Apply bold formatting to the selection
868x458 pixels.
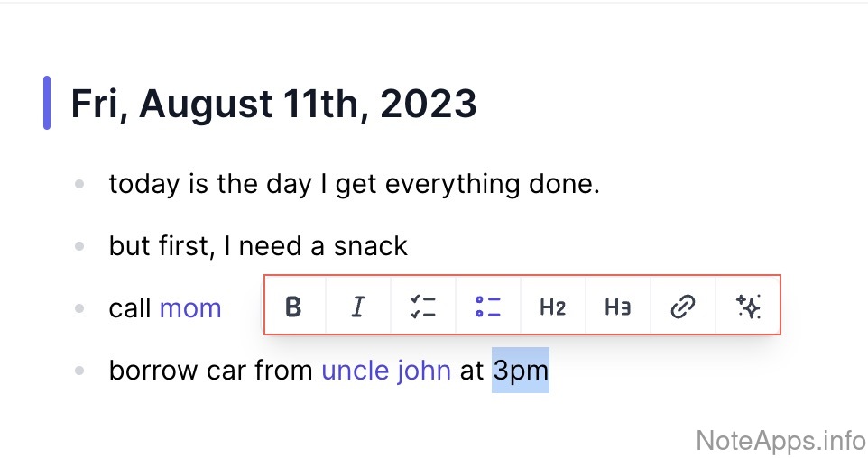[x=293, y=307]
